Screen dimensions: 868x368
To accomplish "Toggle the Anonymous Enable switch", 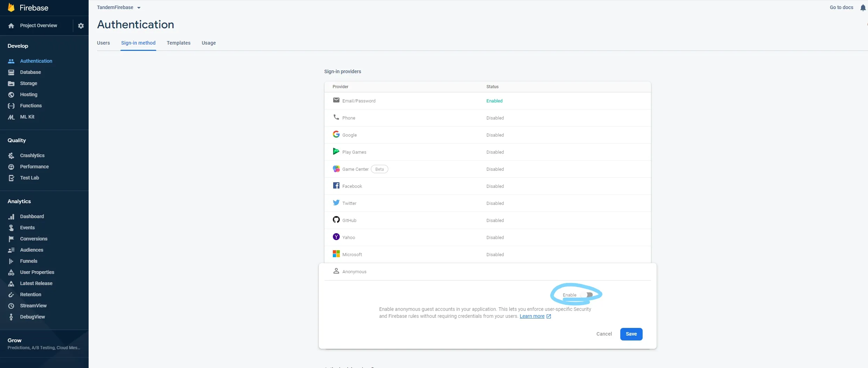I will 587,295.
